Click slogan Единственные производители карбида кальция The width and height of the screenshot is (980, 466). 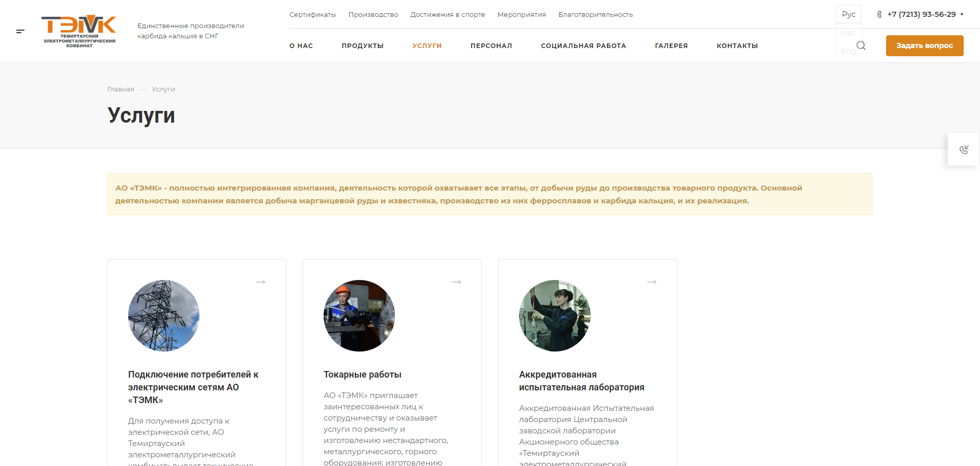click(x=190, y=31)
